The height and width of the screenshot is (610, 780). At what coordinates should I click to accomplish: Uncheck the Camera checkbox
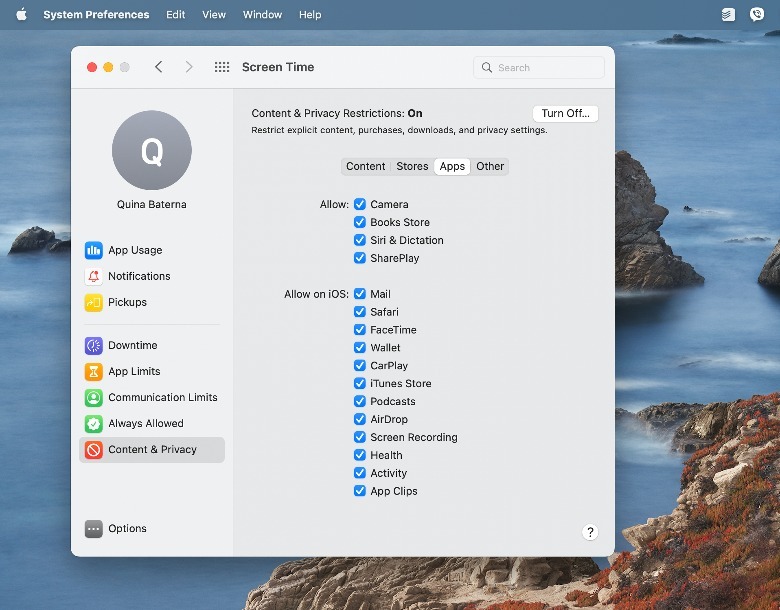point(360,204)
